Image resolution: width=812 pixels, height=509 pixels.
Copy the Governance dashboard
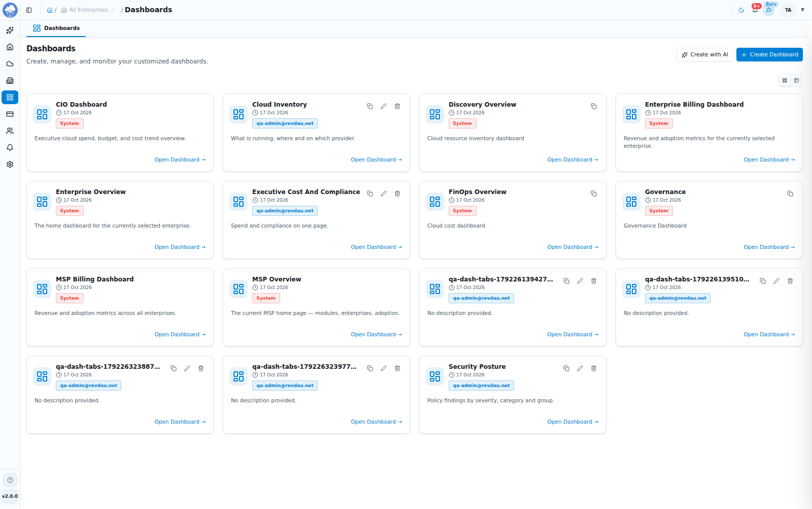(790, 194)
